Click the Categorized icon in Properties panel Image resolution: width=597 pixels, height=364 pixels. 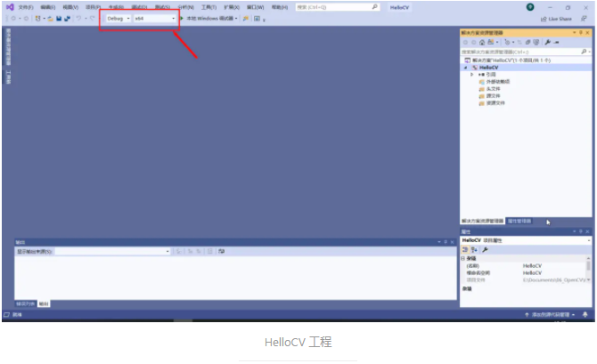[465, 250]
